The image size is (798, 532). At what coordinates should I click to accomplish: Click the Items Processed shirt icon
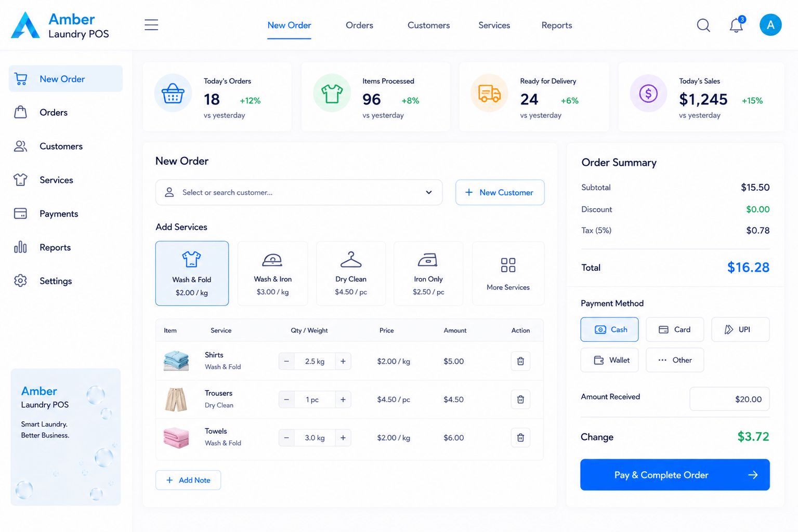pos(332,94)
